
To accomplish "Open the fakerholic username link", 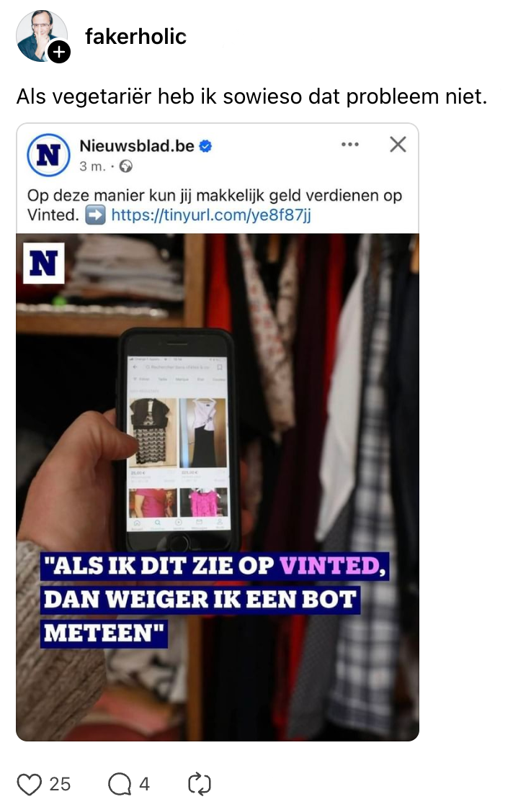I will (135, 37).
